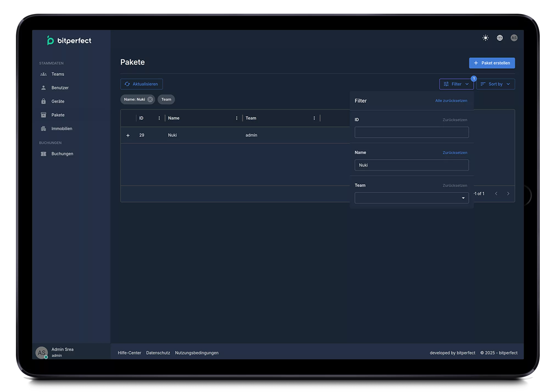Open ID column options menu
556x392 pixels.
click(159, 118)
